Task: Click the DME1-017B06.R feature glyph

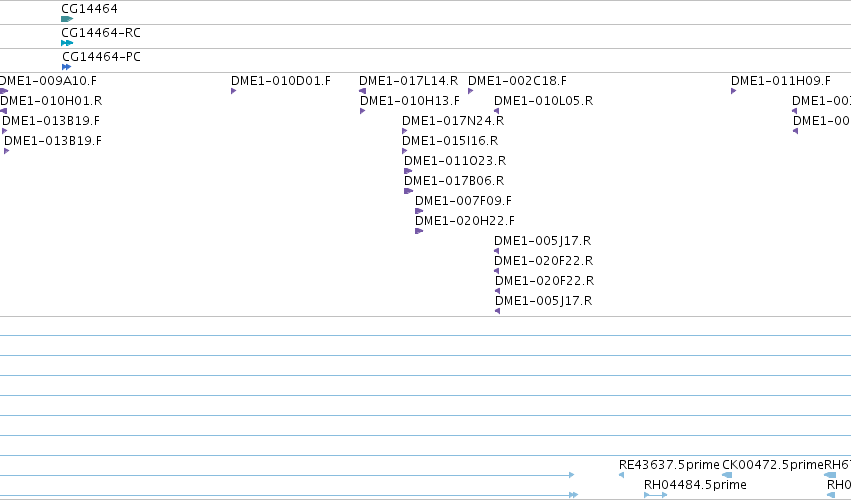Action: coord(409,191)
